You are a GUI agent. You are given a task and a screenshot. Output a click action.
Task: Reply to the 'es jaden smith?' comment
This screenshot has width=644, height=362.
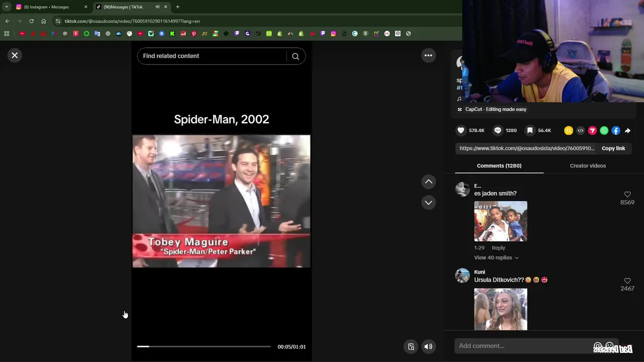point(498,248)
